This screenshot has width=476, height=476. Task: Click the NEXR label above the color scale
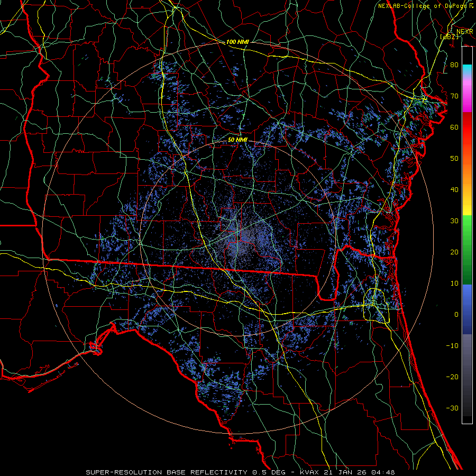465,32
